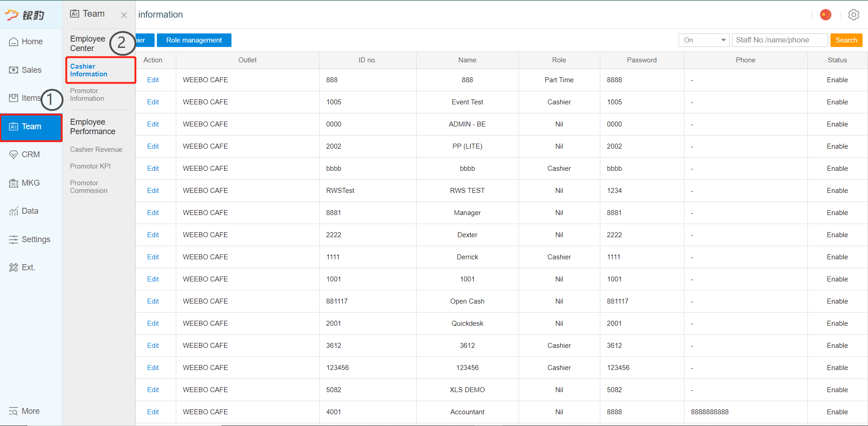Focus the Staff No./name/phone search field
Screen dimensions: 868x426
780,40
